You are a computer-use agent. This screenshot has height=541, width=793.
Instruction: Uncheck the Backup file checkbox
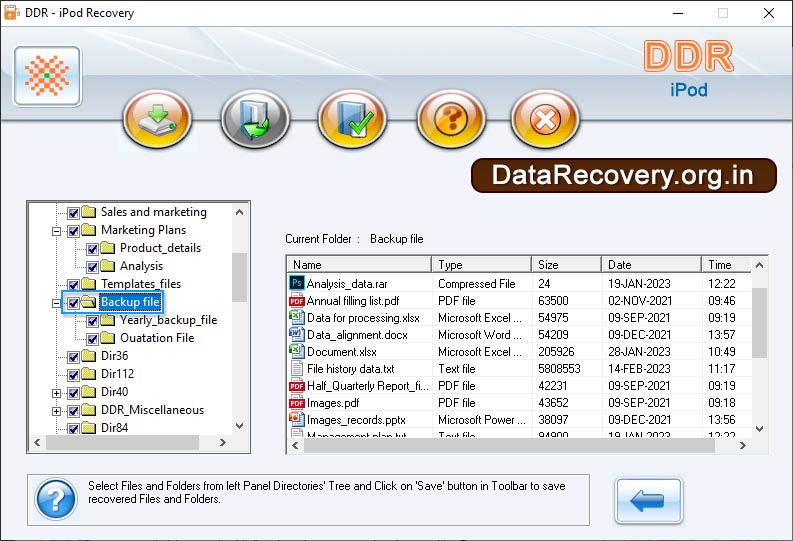point(73,303)
